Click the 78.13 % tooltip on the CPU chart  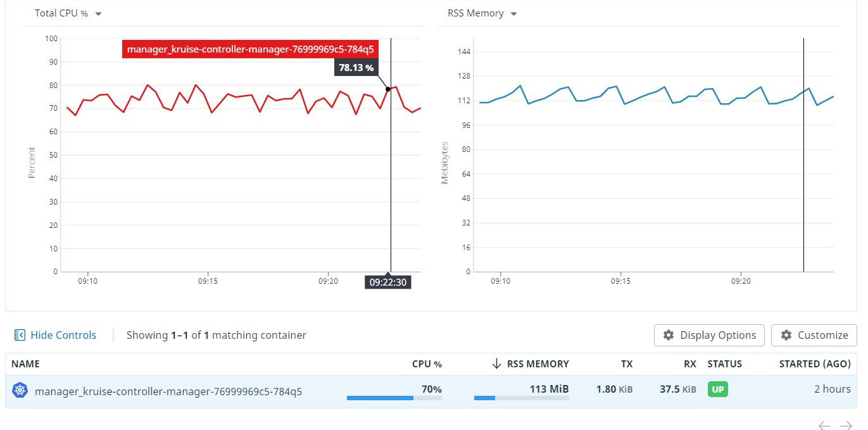356,67
